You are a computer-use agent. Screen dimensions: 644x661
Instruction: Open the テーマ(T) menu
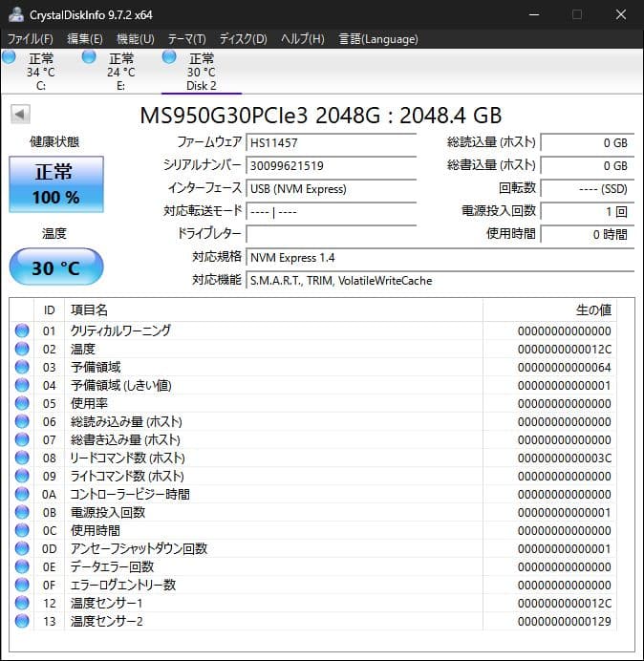tap(187, 39)
